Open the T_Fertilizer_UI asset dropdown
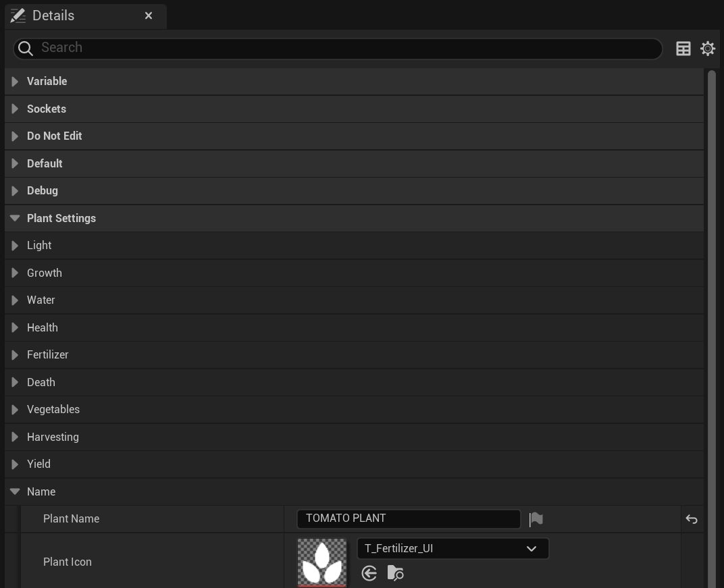The height and width of the screenshot is (588, 724). click(452, 548)
